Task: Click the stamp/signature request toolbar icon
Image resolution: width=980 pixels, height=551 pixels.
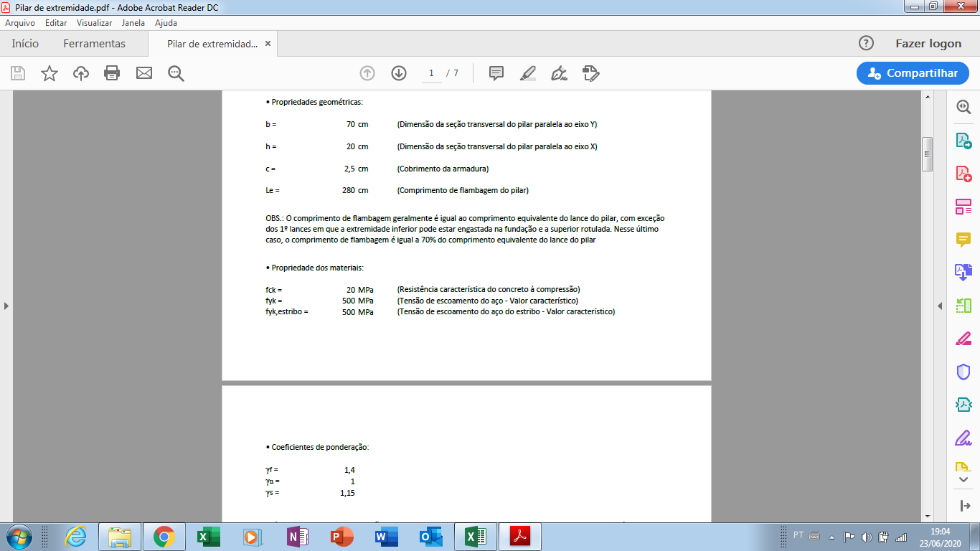Action: [x=591, y=73]
